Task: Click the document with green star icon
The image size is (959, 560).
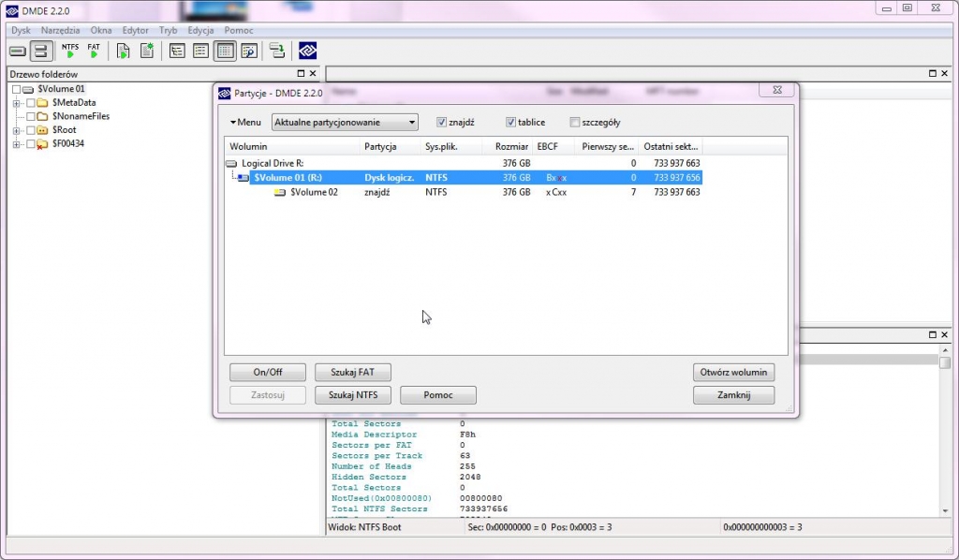Action: tap(147, 51)
